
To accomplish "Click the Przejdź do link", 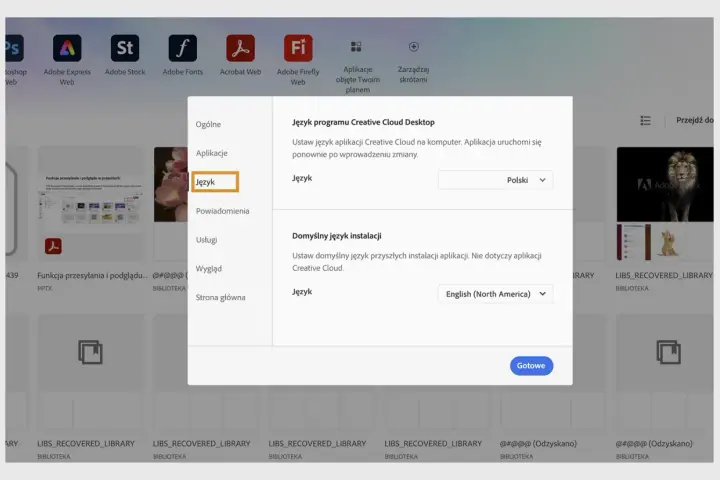I will coord(694,120).
